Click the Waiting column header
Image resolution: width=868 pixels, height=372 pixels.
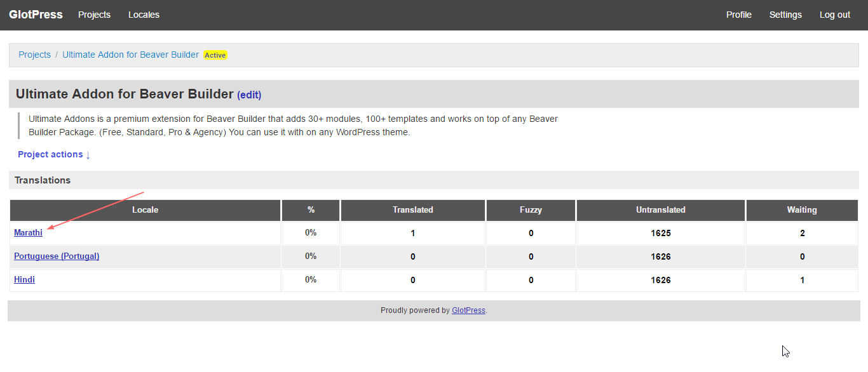(x=801, y=209)
